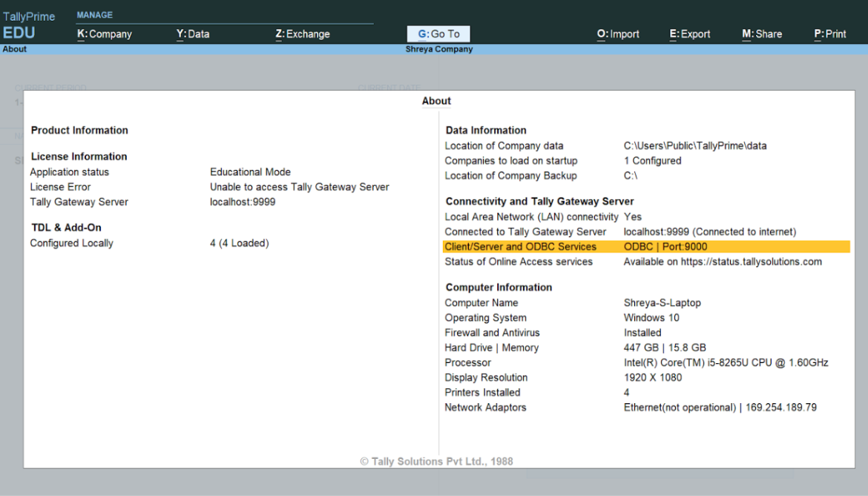Screen dimensions: 868x496
Task: Click the Data Information heading
Action: [486, 130]
